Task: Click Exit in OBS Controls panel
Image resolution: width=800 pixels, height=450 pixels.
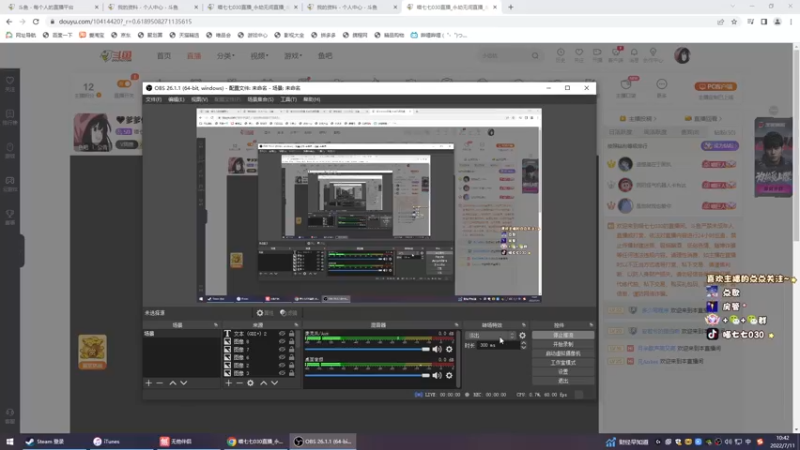Action: [x=563, y=381]
